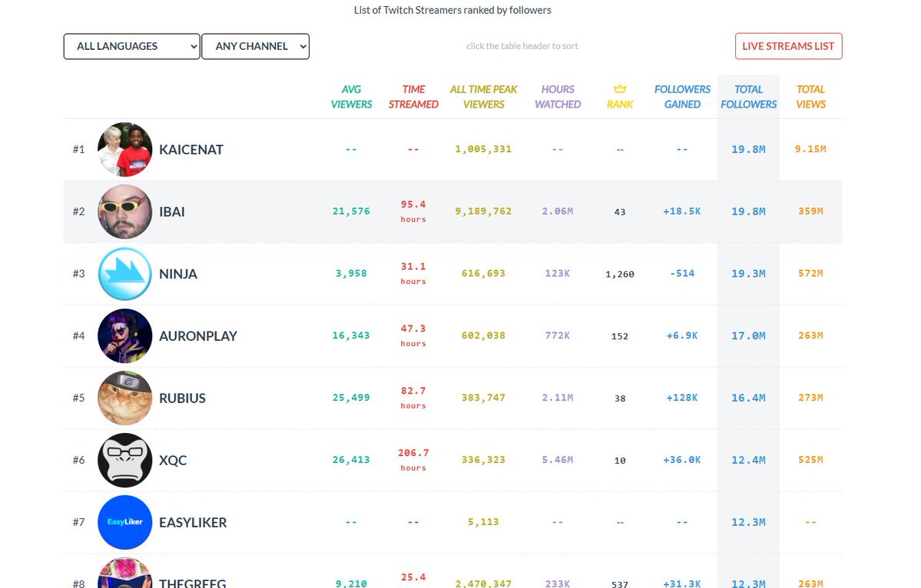Open the ANY CHANNEL dropdown

pos(256,46)
